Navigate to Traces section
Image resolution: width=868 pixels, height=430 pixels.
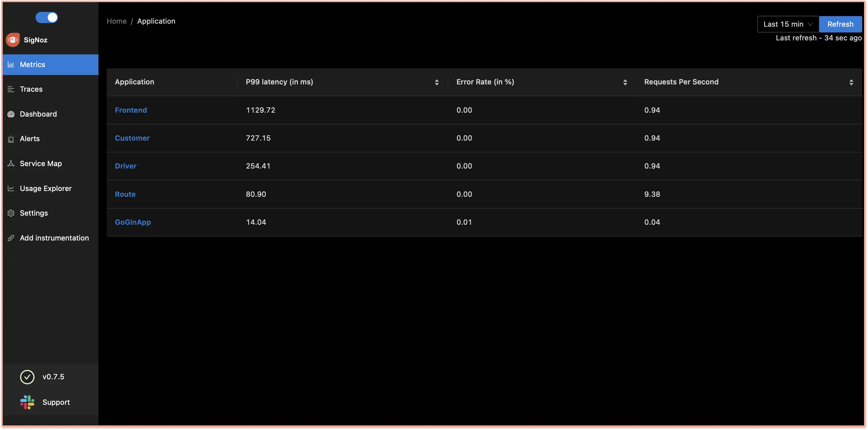pos(31,89)
